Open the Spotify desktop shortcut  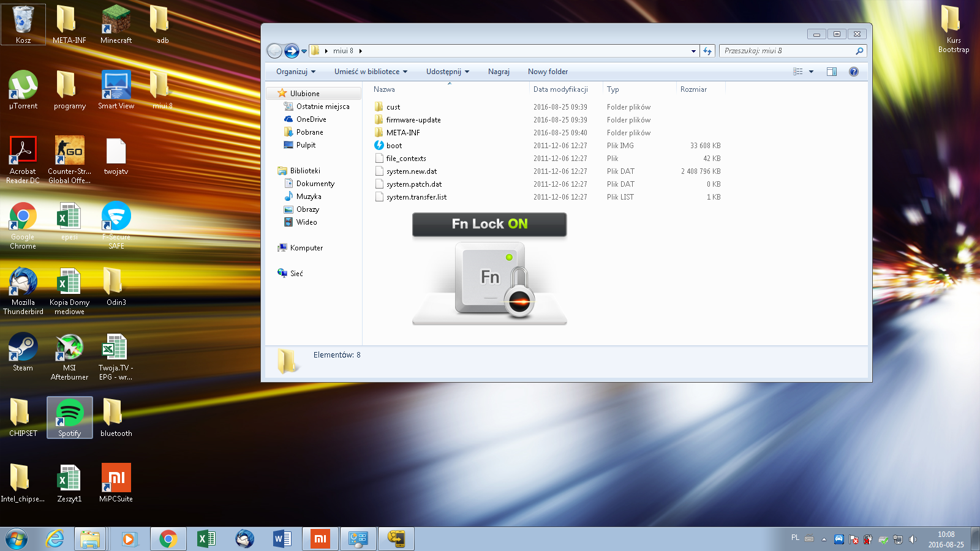(69, 416)
